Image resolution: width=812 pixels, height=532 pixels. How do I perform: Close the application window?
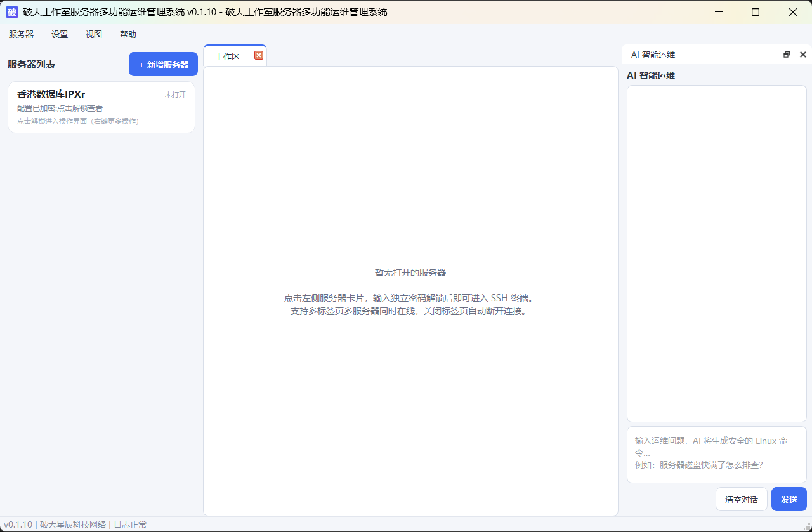click(793, 12)
